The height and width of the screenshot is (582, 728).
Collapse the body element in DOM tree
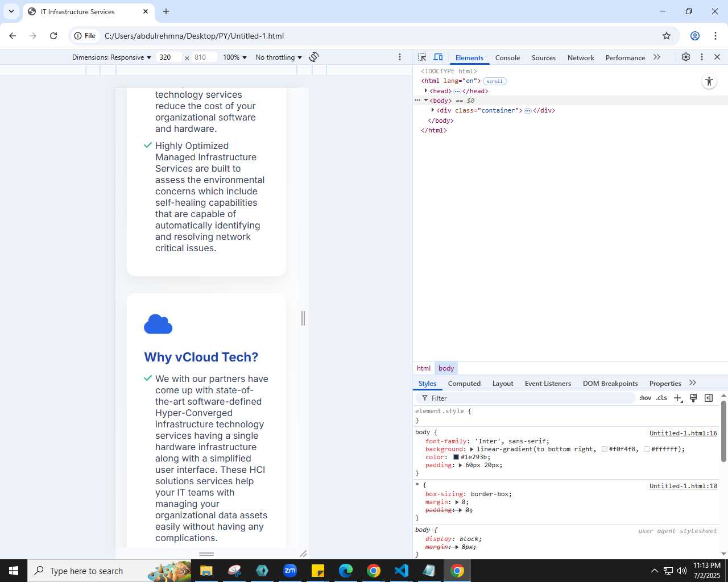[x=426, y=101]
